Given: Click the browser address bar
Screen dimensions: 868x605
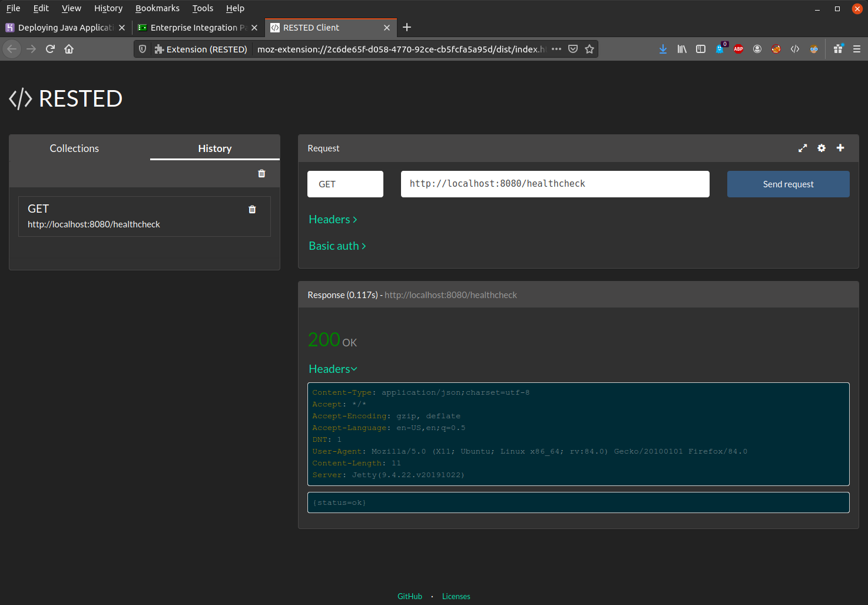Looking at the screenshot, I should tap(402, 49).
